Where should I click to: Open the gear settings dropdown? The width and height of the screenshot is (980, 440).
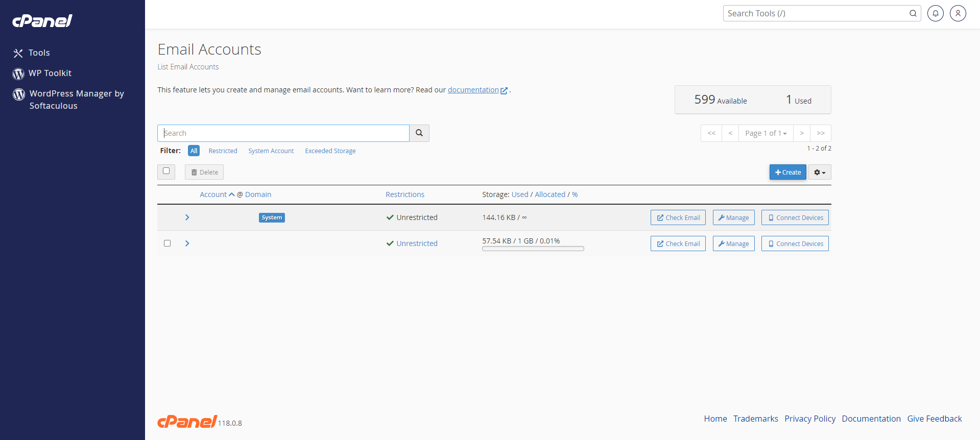(x=820, y=172)
